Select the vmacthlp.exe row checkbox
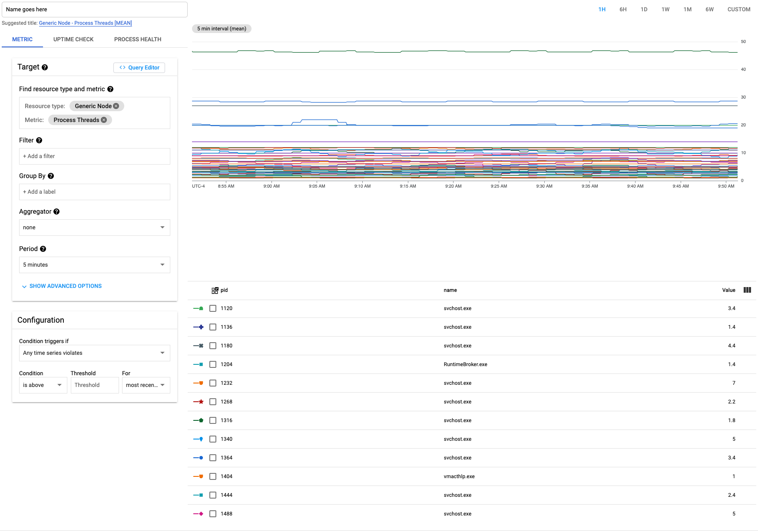Image resolution: width=758 pixels, height=532 pixels. click(x=213, y=476)
